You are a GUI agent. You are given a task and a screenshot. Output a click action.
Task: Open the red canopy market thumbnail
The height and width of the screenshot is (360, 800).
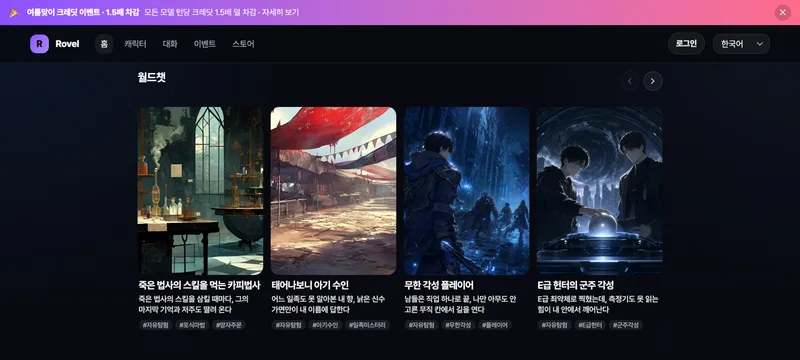(333, 191)
